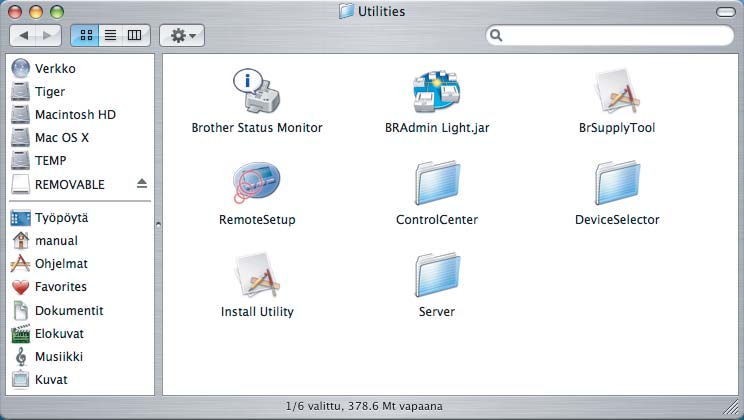Open 'Musiikki' in the sidebar
Viewport: 744px width, 420px height.
click(x=59, y=356)
